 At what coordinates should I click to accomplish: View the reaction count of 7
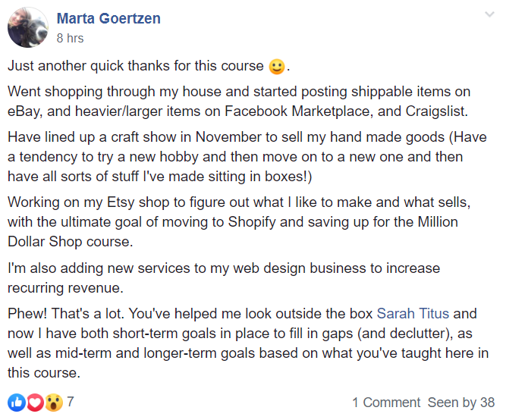(71, 402)
